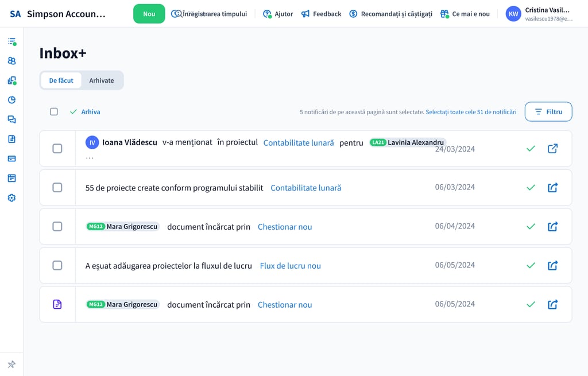Open the settings gear in sidebar
The image size is (588, 376).
point(11,198)
